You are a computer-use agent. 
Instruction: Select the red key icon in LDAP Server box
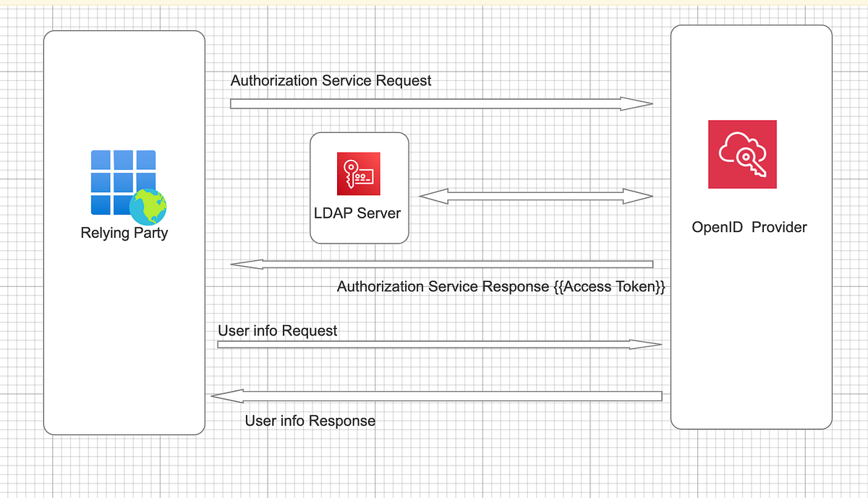(357, 173)
